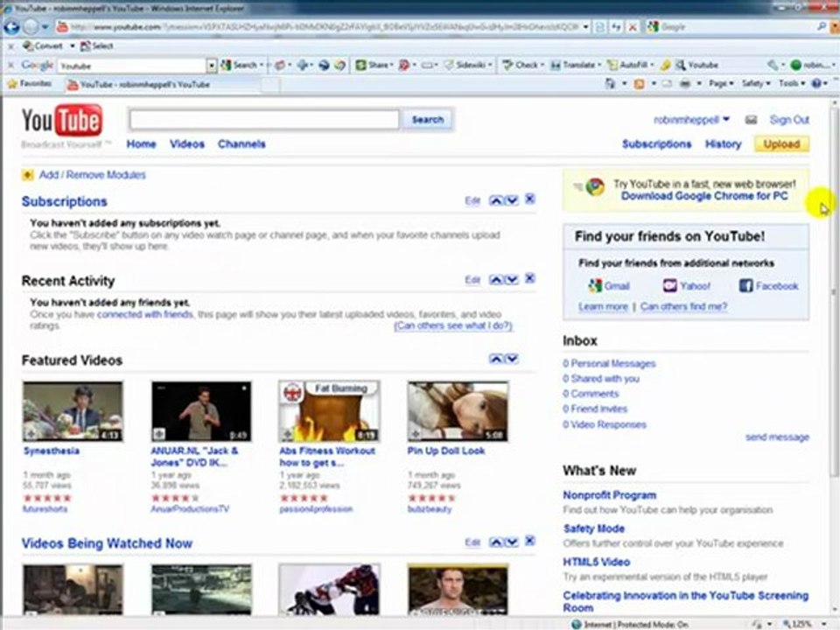
Task: Click the Google Toolbar Search button
Action: tap(240, 66)
